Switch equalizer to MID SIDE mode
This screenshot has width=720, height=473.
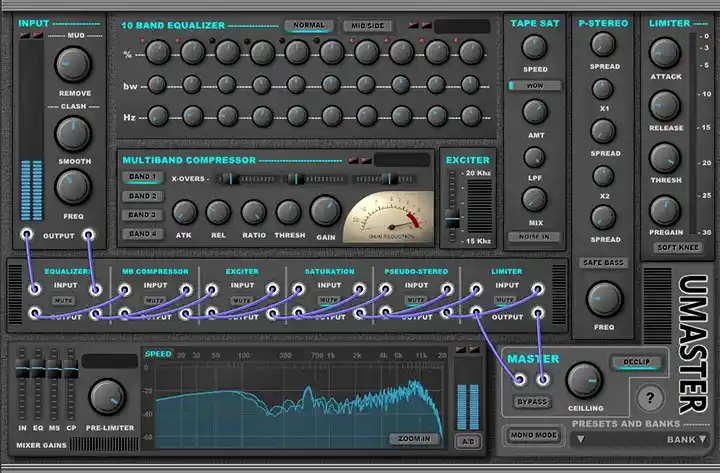point(368,26)
